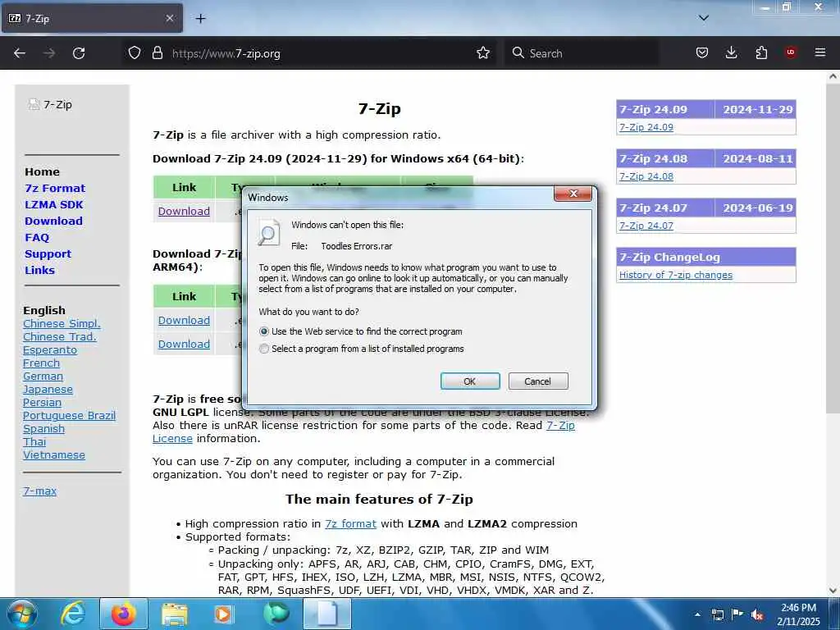Switch language to Vietnamese
Viewport: 840px width, 630px height.
point(53,454)
